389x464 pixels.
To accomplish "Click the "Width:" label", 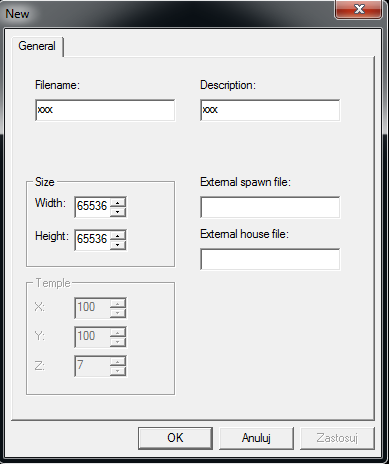I will [x=50, y=203].
